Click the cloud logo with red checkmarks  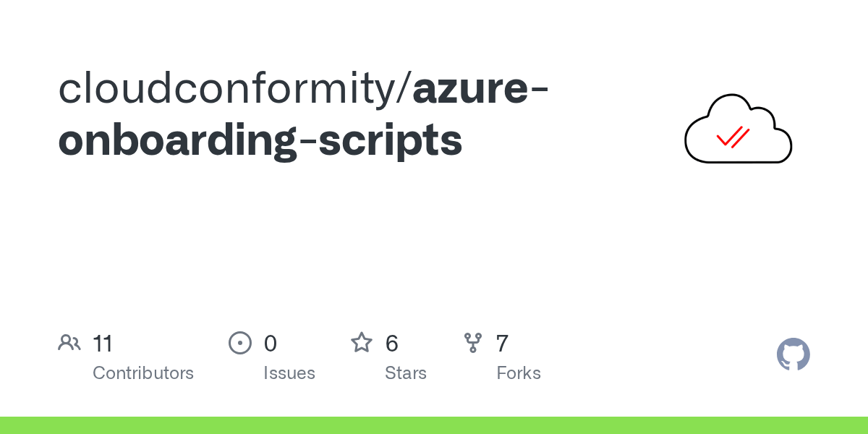(x=738, y=129)
